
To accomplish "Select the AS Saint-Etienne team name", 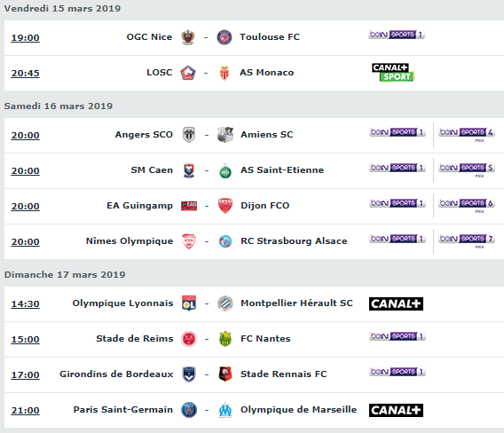I will [x=282, y=170].
